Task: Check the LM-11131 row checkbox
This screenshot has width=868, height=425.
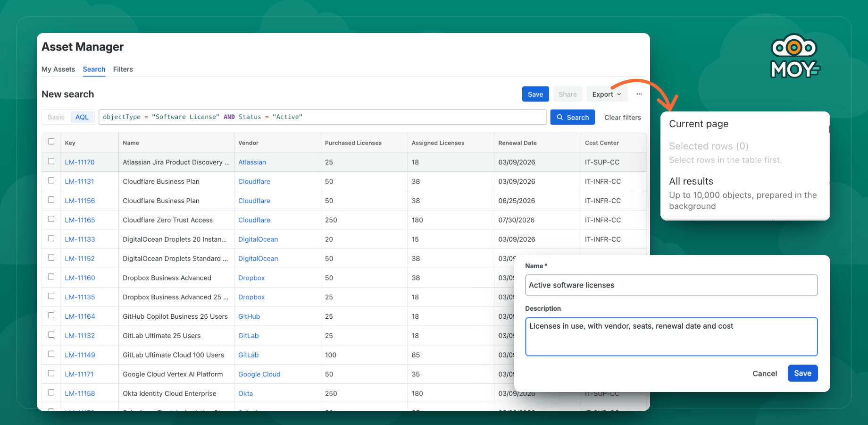Action: click(x=51, y=180)
